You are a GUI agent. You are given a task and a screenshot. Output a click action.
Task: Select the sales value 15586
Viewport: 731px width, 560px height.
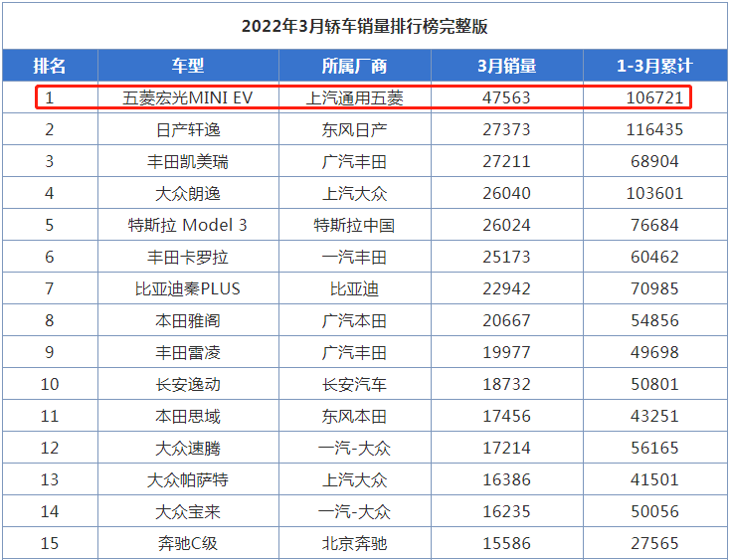(507, 544)
